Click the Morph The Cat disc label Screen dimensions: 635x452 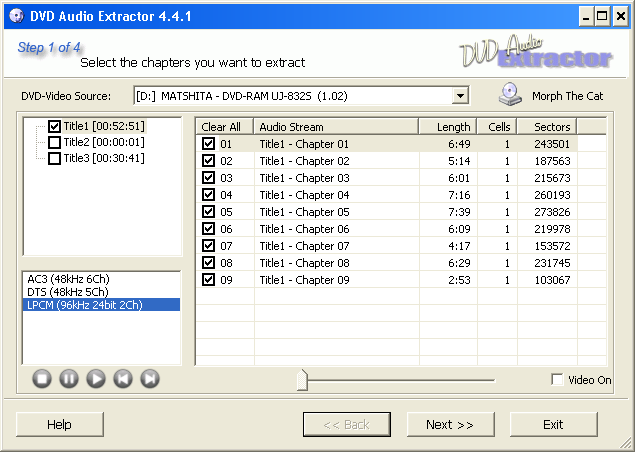[x=568, y=96]
